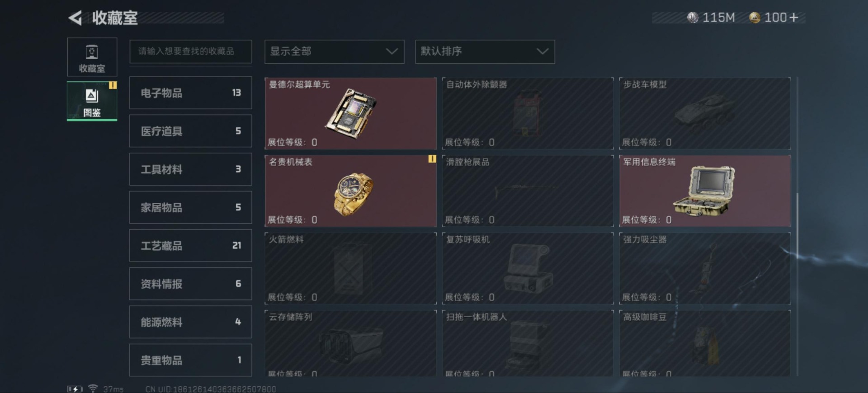Image resolution: width=868 pixels, height=393 pixels.
Task: Open the 曼德尔超算单元 item card
Action: [x=350, y=113]
